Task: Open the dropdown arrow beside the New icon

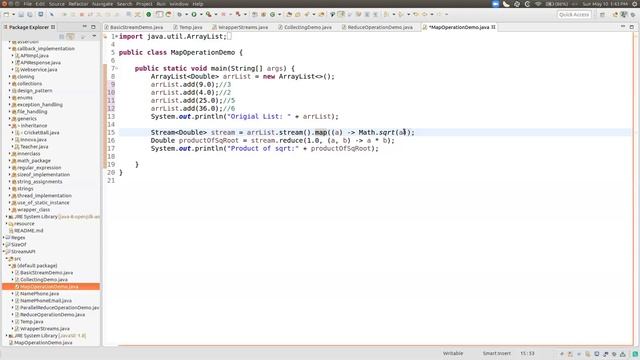Action: point(13,14)
